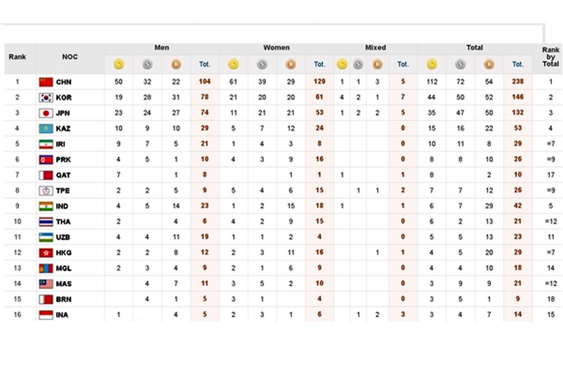
Task: Click the Rank by Total column header
Action: click(550, 57)
